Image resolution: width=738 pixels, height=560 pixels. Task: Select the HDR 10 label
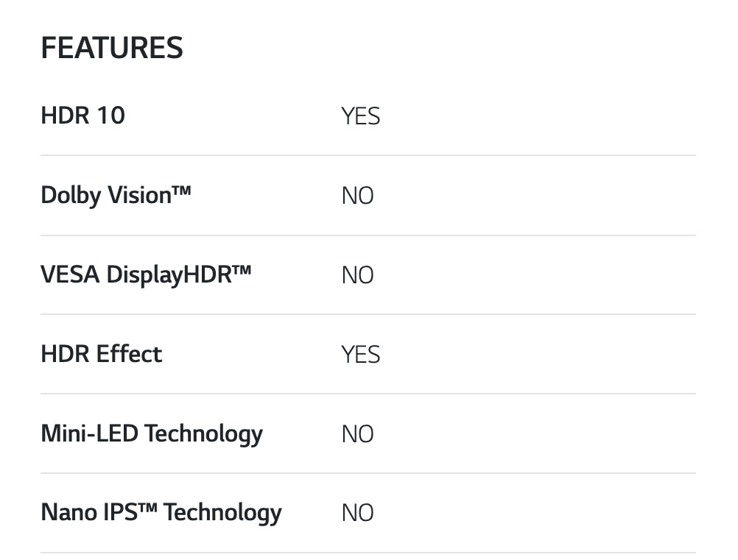(83, 116)
